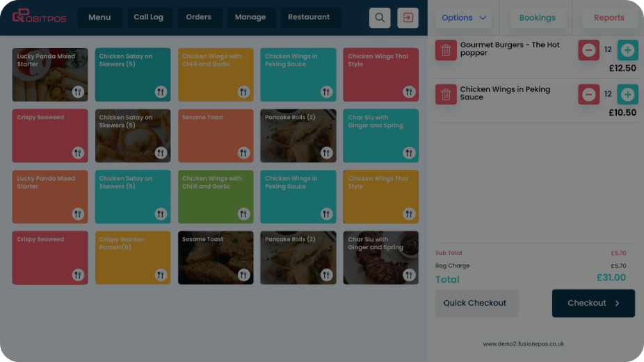This screenshot has width=644, height=362.
Task: Select the Pancake Rolls (2) photo tile
Action: (298, 136)
